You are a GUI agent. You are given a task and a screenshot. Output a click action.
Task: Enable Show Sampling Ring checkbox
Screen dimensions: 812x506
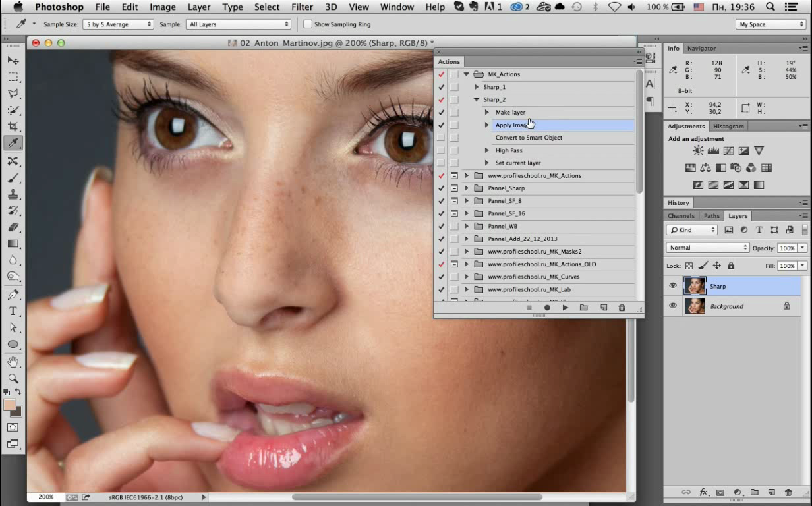click(x=308, y=24)
